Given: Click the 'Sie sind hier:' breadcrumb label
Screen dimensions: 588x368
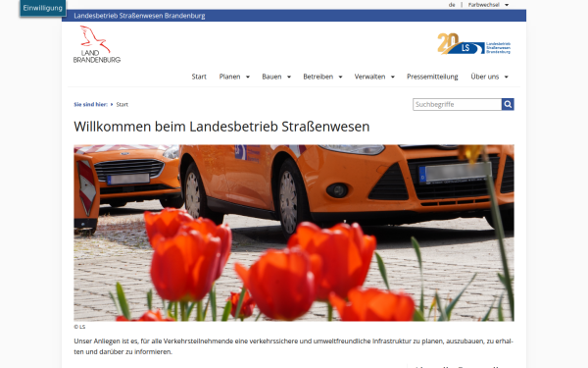Looking at the screenshot, I should pos(91,104).
